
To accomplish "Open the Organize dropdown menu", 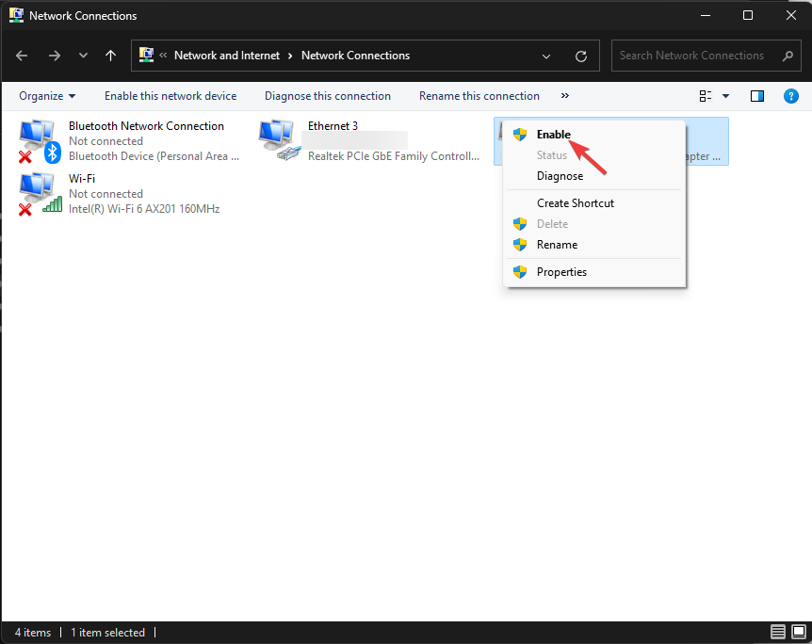I will (x=47, y=96).
